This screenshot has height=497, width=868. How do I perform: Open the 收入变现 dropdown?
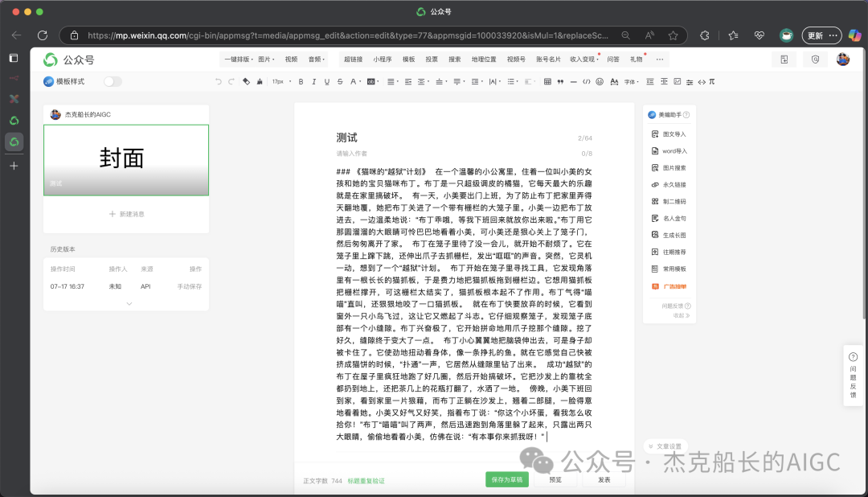coord(584,60)
